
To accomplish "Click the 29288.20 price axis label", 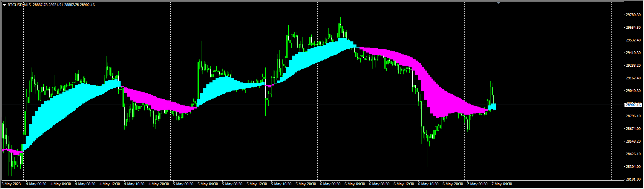I will pyautogui.click(x=633, y=66).
